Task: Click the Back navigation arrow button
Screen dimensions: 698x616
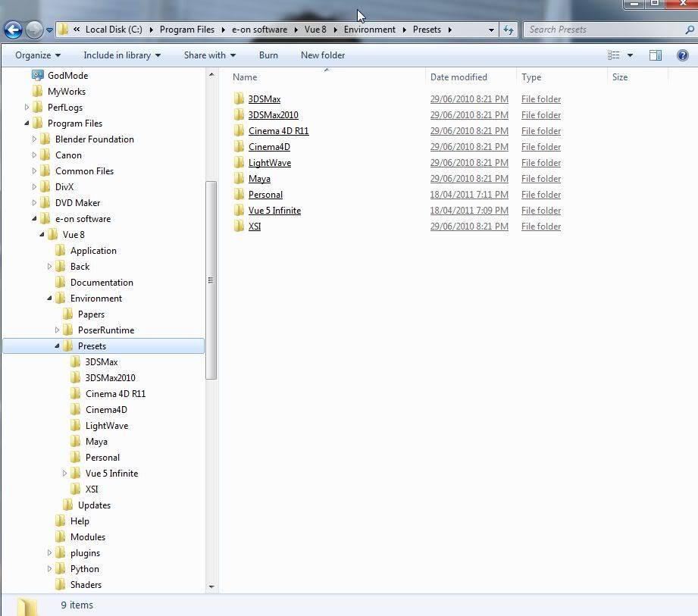Action: coord(13,30)
